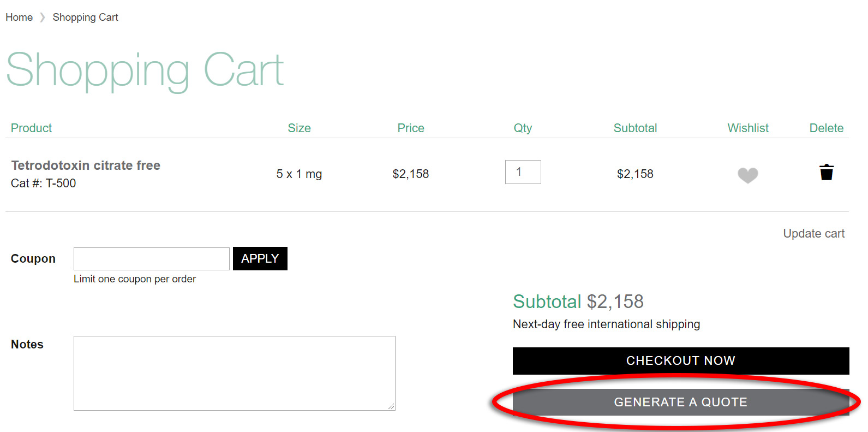Click the breadcrumb chevron separator
Viewport: 868px width, 432px height.
pos(43,17)
